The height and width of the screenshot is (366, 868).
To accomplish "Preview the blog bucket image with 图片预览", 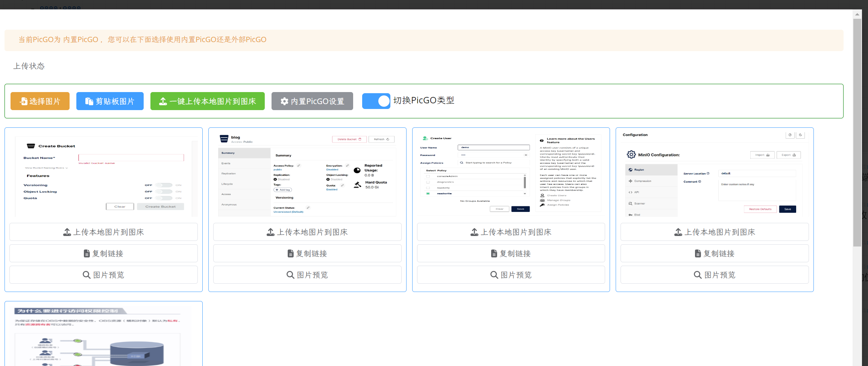I will tap(307, 275).
